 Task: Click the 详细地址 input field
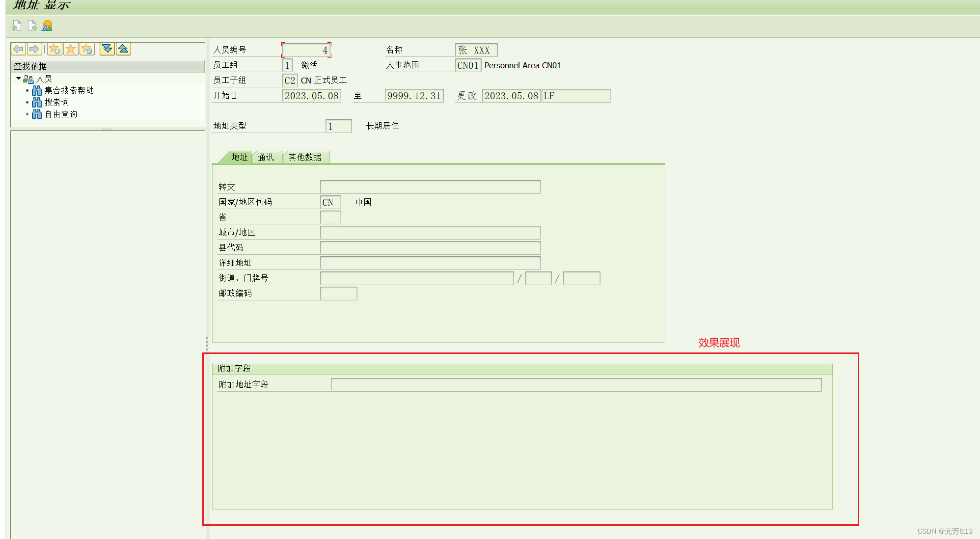(431, 263)
